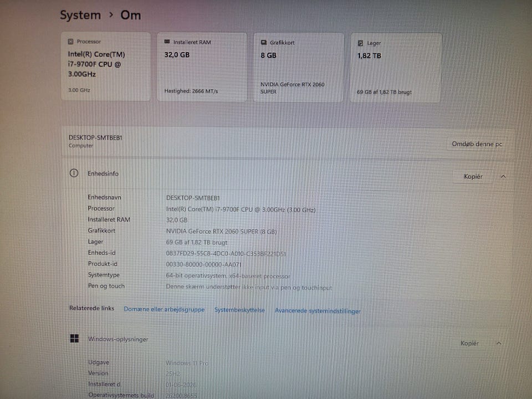
Task: Click the Version value 25H2
Action: coord(173,374)
